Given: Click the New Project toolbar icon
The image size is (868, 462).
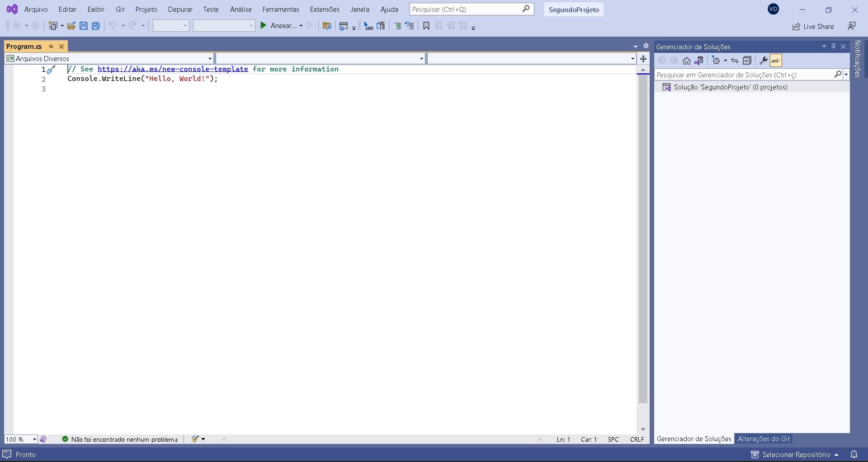Looking at the screenshot, I should (x=53, y=26).
